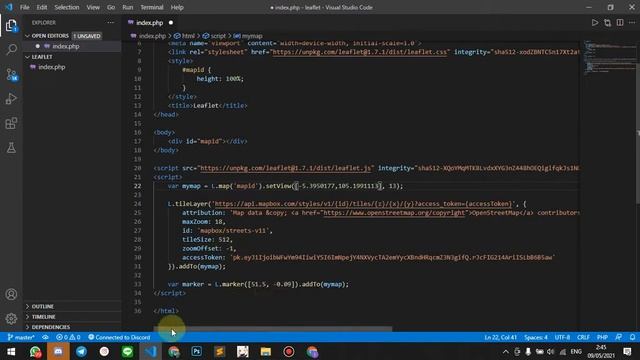
Task: Open the Edit menu
Action: [x=42, y=7]
